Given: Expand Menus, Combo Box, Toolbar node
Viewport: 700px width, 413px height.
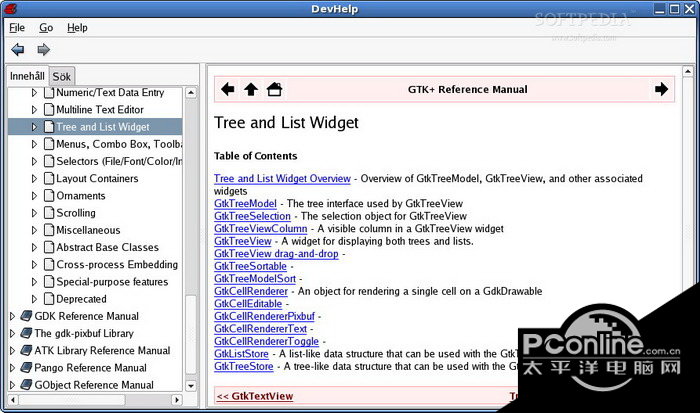Looking at the screenshot, I should pyautogui.click(x=34, y=144).
